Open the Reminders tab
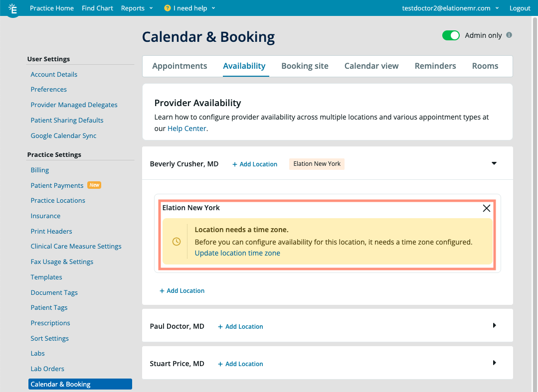The height and width of the screenshot is (392, 538). [x=435, y=66]
